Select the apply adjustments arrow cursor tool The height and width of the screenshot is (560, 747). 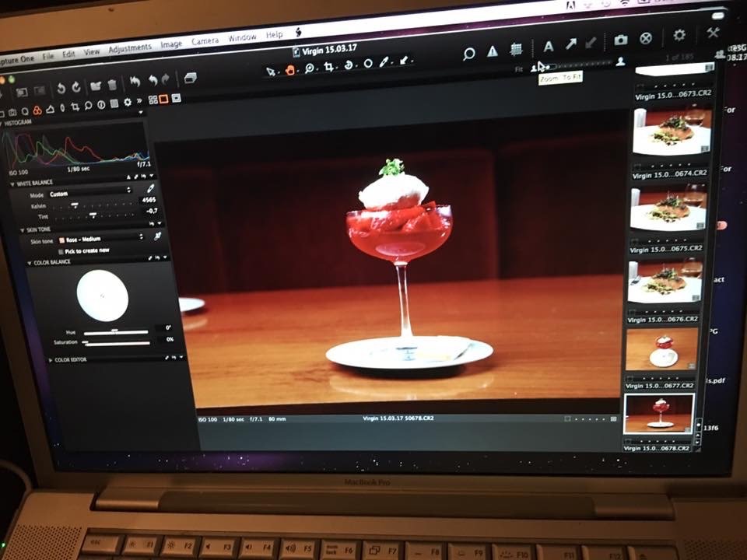tap(404, 60)
